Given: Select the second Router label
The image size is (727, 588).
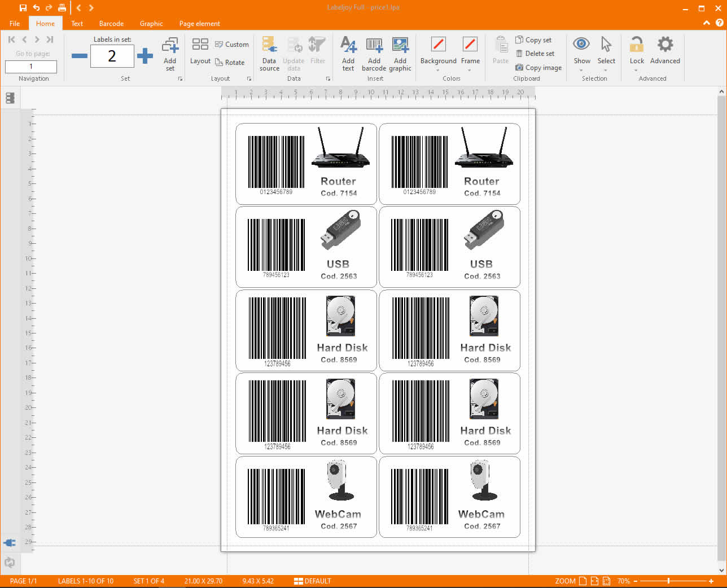Looking at the screenshot, I should point(449,164).
